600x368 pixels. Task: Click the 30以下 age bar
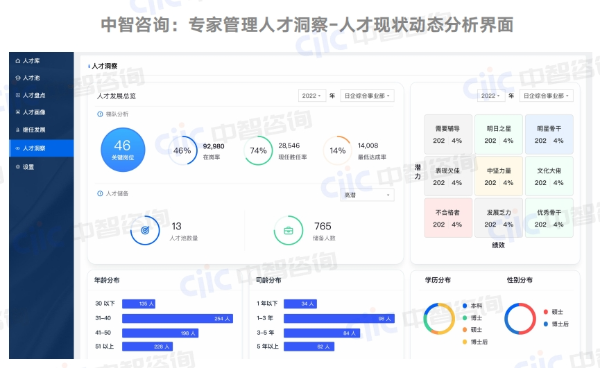(x=139, y=304)
